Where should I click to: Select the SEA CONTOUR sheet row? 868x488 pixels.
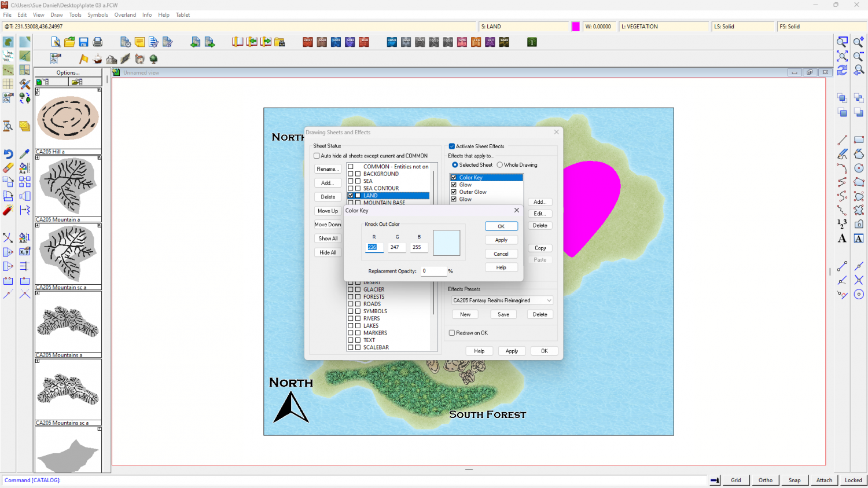(x=389, y=188)
